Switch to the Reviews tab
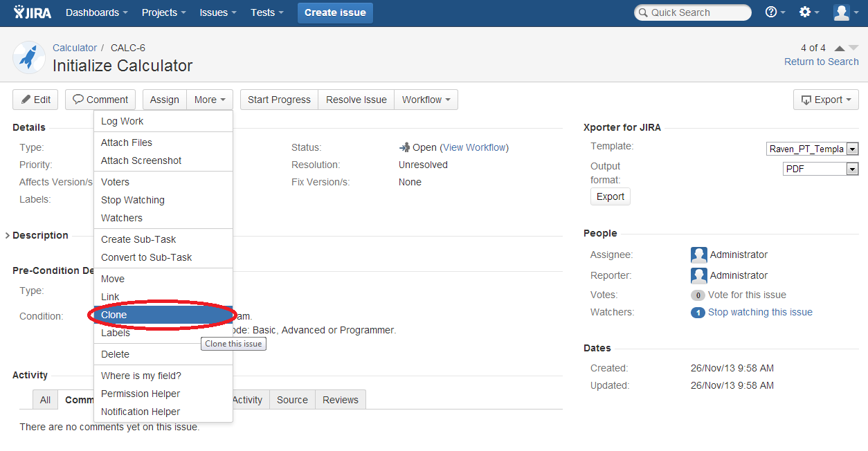Viewport: 868px width, 451px height. click(x=340, y=400)
